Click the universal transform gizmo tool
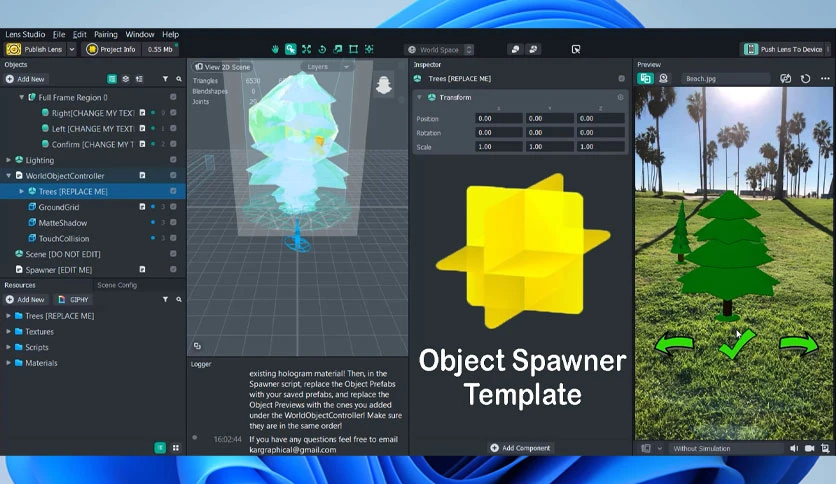836x484 pixels. point(369,49)
